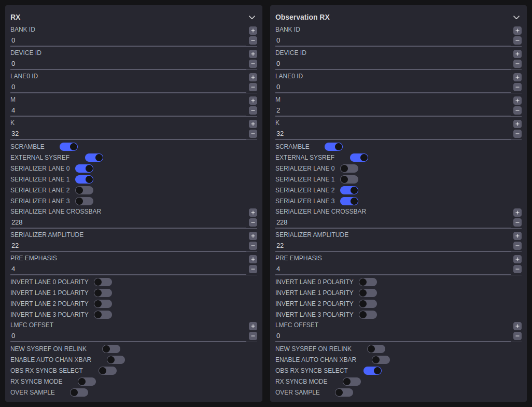Click the Observation RX panel title
Image resolution: width=532 pixels, height=407 pixels.
point(302,17)
